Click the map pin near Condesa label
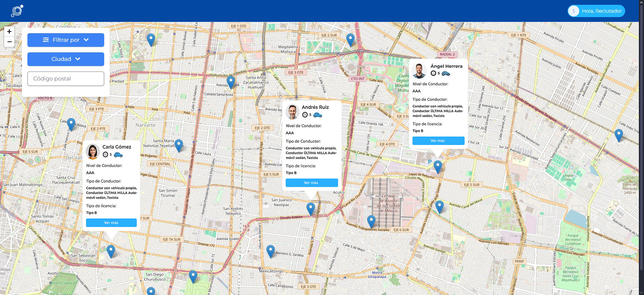This screenshot has height=295, width=644. point(151,39)
